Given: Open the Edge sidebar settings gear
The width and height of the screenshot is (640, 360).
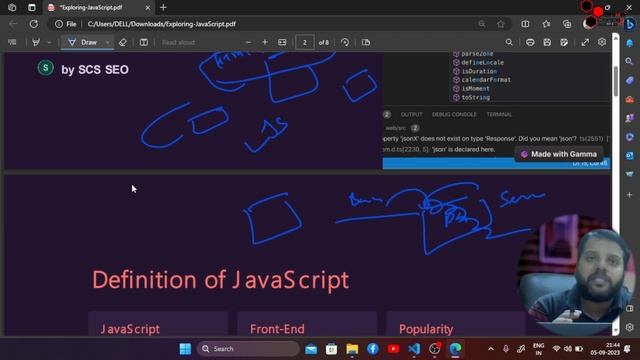Looking at the screenshot, I should [630, 327].
